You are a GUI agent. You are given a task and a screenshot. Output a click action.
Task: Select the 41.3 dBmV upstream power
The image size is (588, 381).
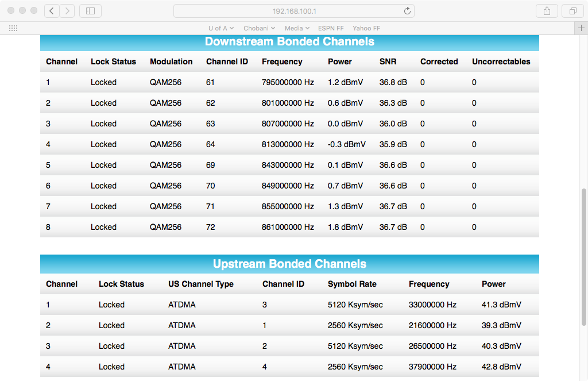[501, 305]
